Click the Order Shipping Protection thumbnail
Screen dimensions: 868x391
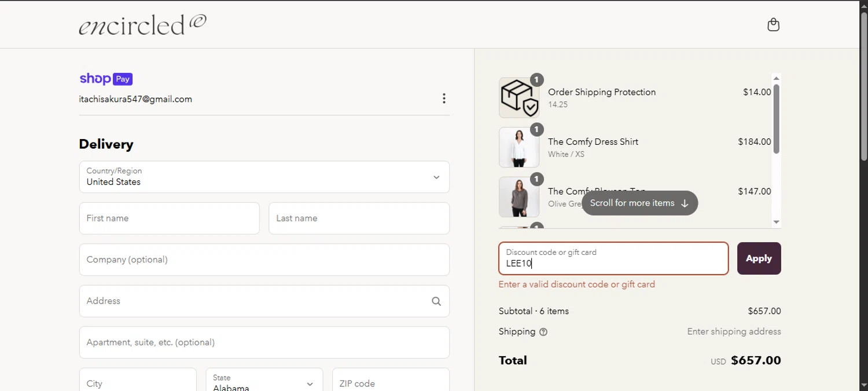pyautogui.click(x=519, y=98)
